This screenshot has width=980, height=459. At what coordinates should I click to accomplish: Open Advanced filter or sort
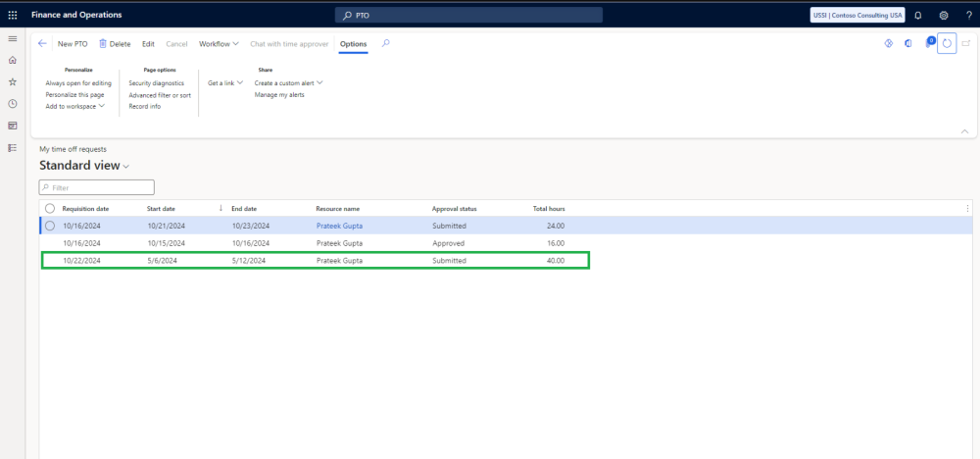[160, 95]
